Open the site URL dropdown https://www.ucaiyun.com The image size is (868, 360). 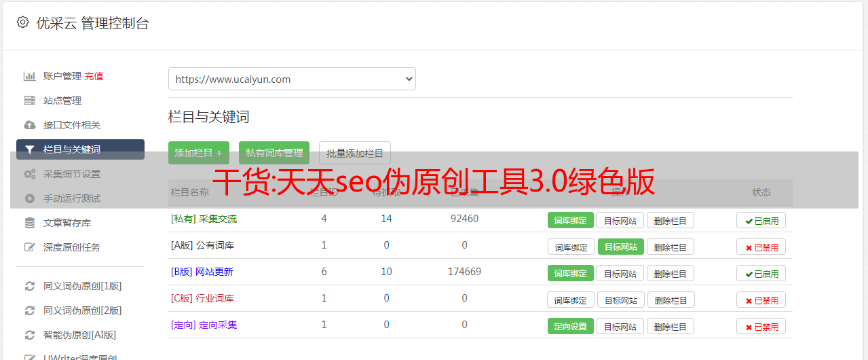[x=292, y=79]
